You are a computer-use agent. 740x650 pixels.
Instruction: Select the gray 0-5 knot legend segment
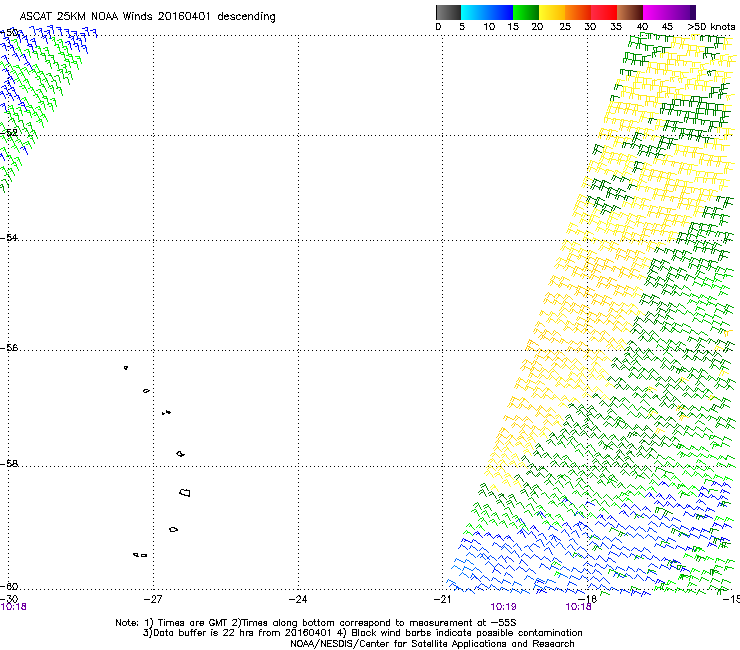[x=448, y=12]
